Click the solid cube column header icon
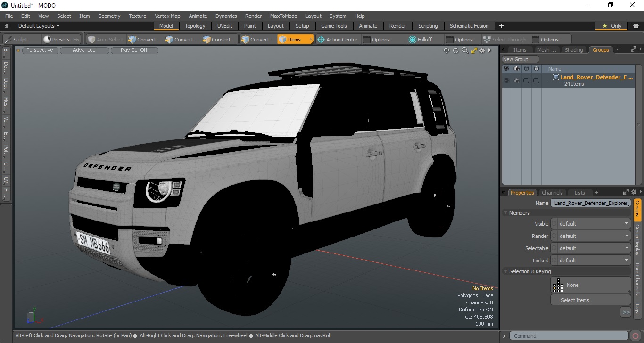Viewport: 644px width, 343px height. point(536,69)
